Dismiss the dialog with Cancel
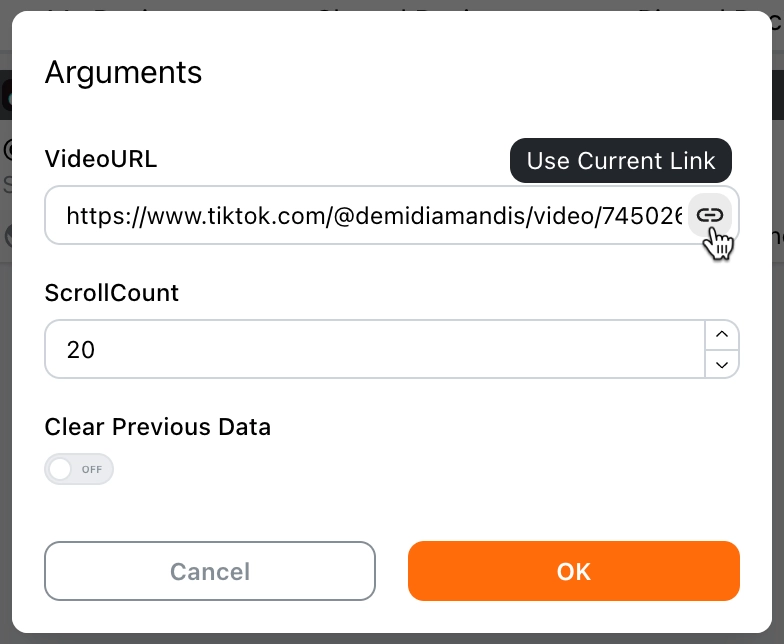The image size is (784, 644). (210, 571)
